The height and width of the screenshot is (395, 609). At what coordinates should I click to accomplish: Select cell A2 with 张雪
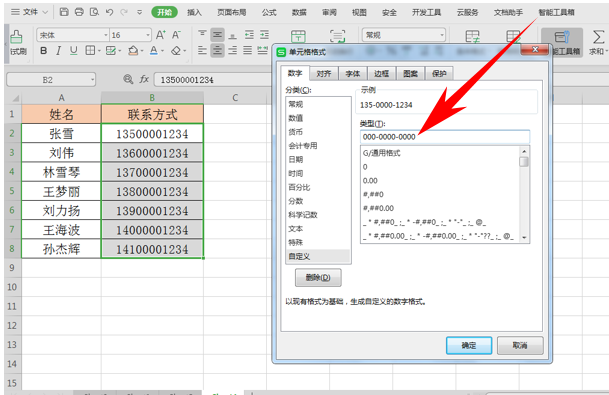click(61, 134)
